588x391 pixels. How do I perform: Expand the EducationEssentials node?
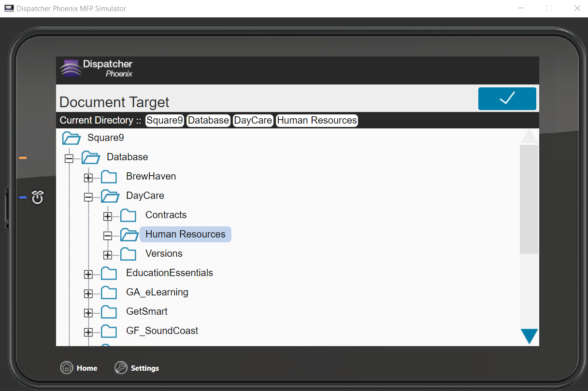pos(88,274)
